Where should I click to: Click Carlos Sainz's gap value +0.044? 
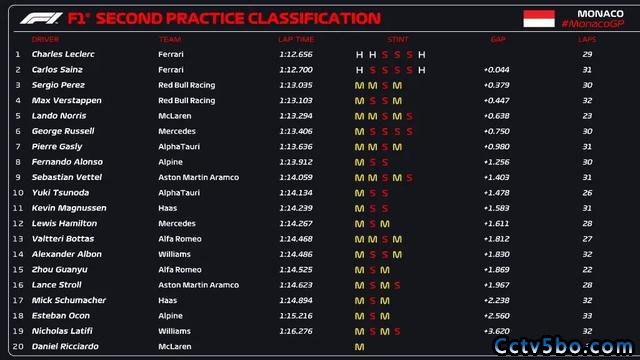496,70
